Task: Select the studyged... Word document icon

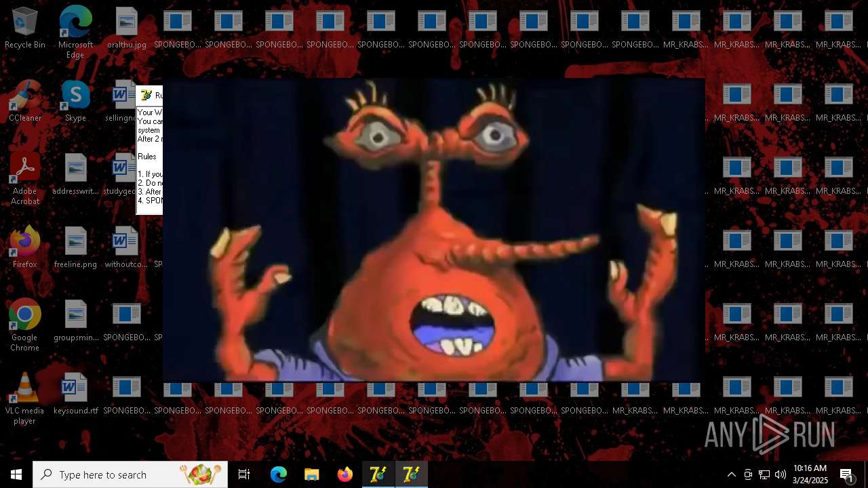Action: (121, 174)
